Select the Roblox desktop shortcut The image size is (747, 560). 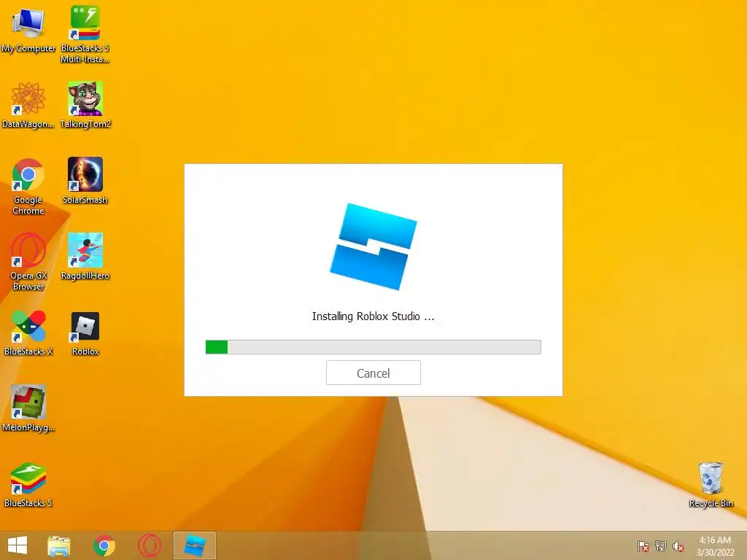[x=85, y=333]
